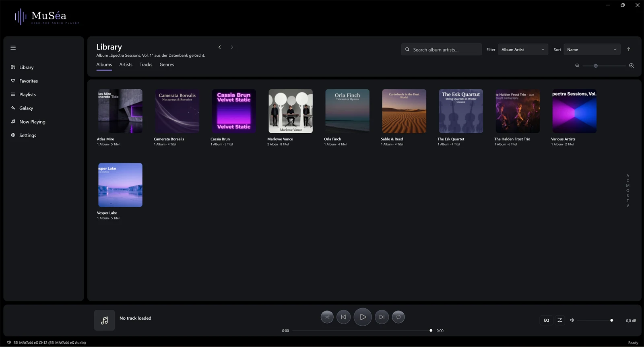Click the MuSéa logo
This screenshot has height=347, width=644.
(x=47, y=17)
